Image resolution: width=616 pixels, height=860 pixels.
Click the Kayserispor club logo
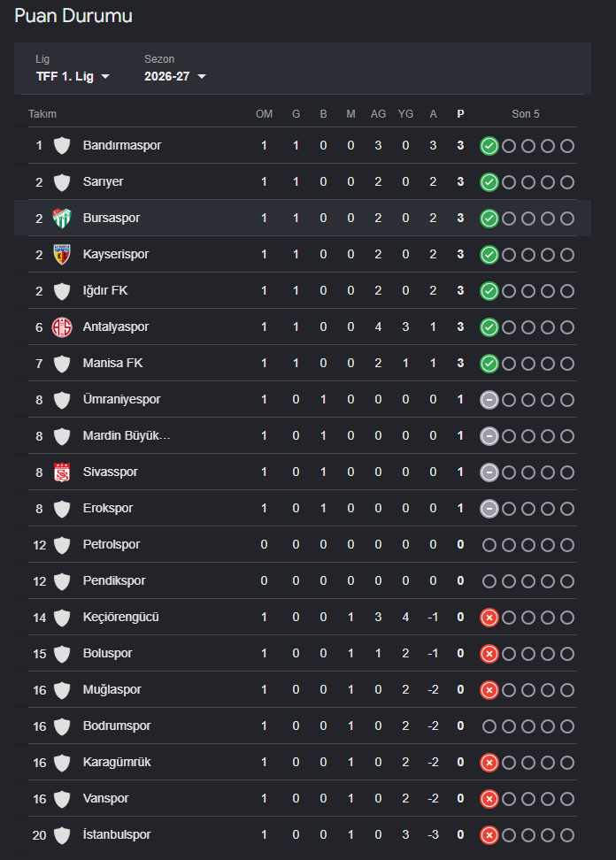coord(62,255)
